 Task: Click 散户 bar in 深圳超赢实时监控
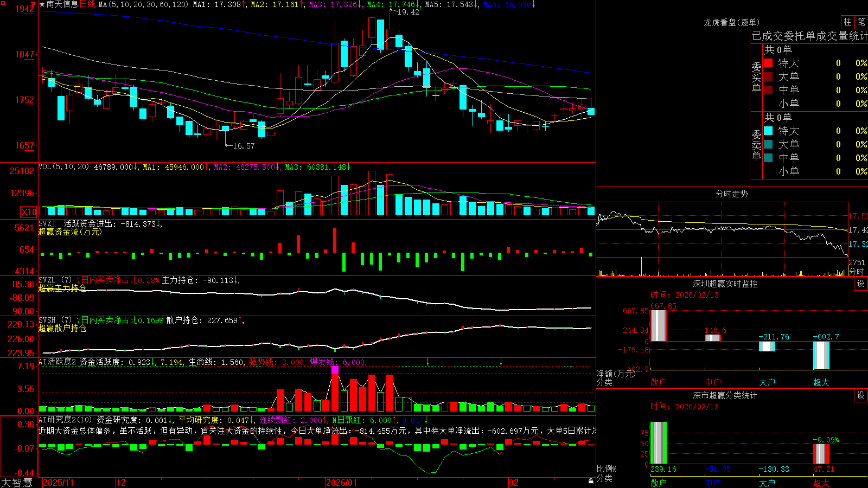(x=659, y=325)
